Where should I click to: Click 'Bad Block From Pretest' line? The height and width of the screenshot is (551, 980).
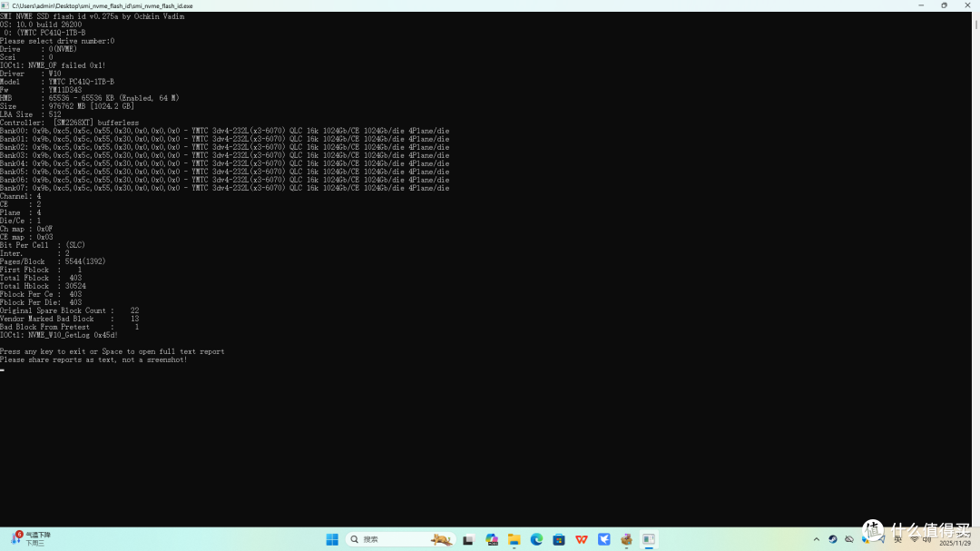pyautogui.click(x=69, y=327)
